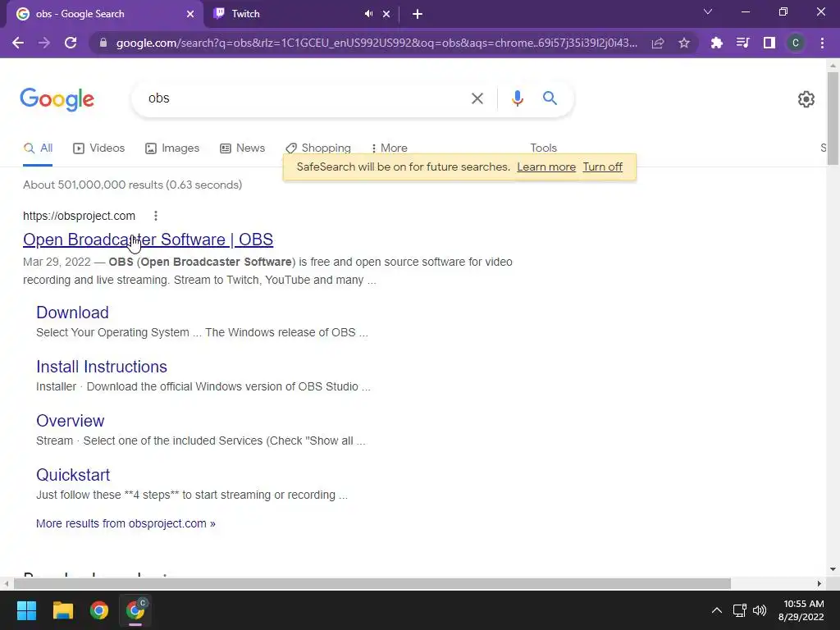Open Chrome three-dot menu
The image size is (840, 630).
point(822,43)
